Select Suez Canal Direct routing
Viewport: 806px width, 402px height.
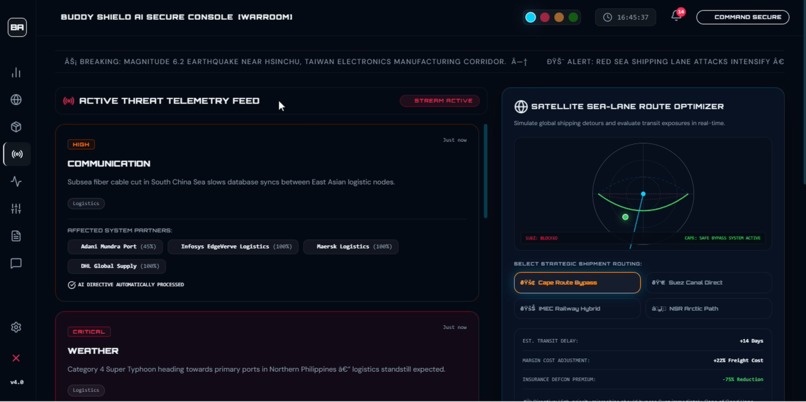[x=708, y=283]
